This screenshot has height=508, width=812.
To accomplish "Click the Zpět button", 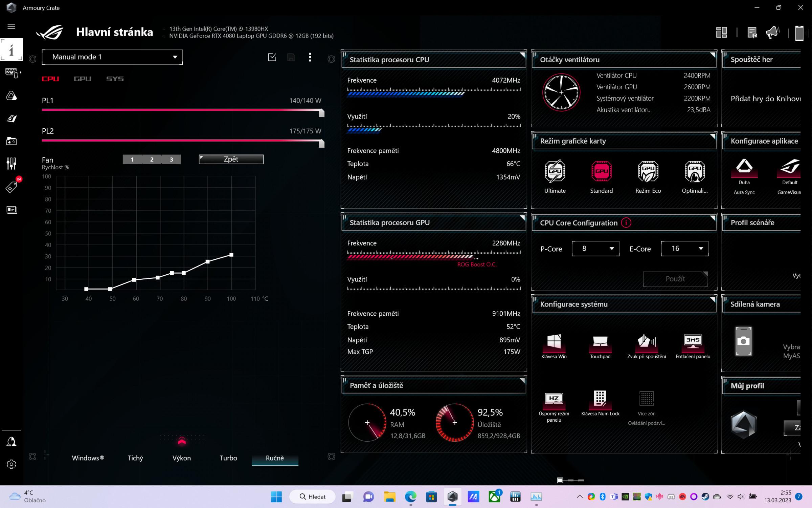I will (x=231, y=159).
